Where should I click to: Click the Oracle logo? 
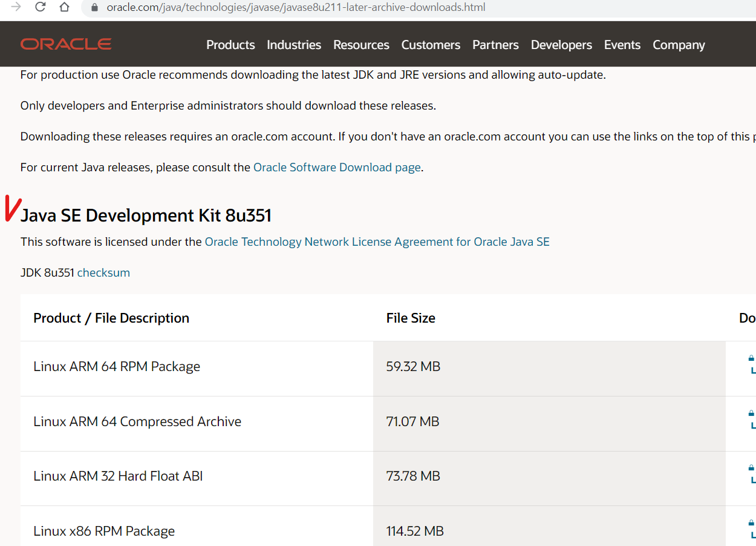pyautogui.click(x=66, y=44)
